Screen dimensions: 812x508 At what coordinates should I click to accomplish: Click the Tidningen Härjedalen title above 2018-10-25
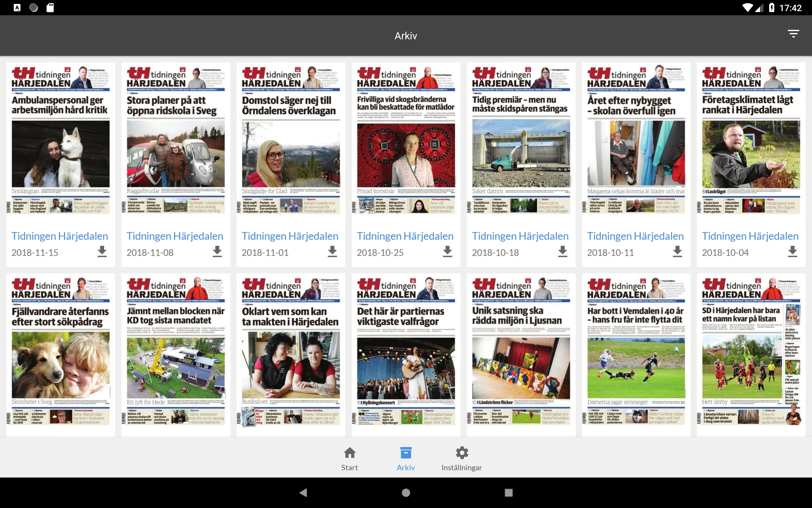[405, 236]
